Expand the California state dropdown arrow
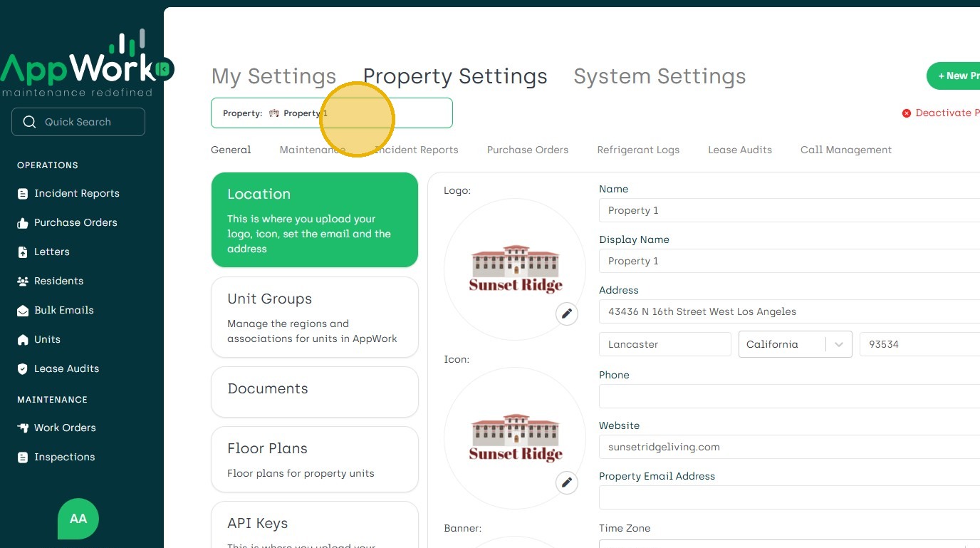The width and height of the screenshot is (980, 548). pos(839,344)
